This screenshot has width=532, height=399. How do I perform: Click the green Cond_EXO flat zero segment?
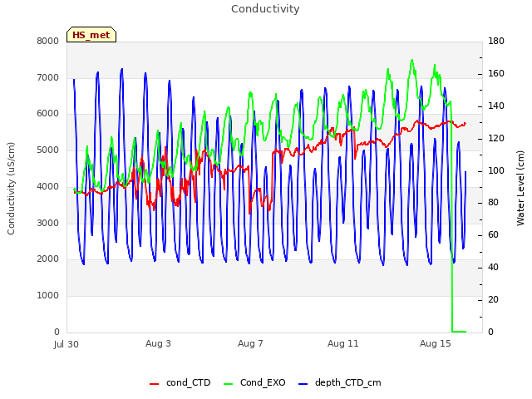pyautogui.click(x=459, y=332)
